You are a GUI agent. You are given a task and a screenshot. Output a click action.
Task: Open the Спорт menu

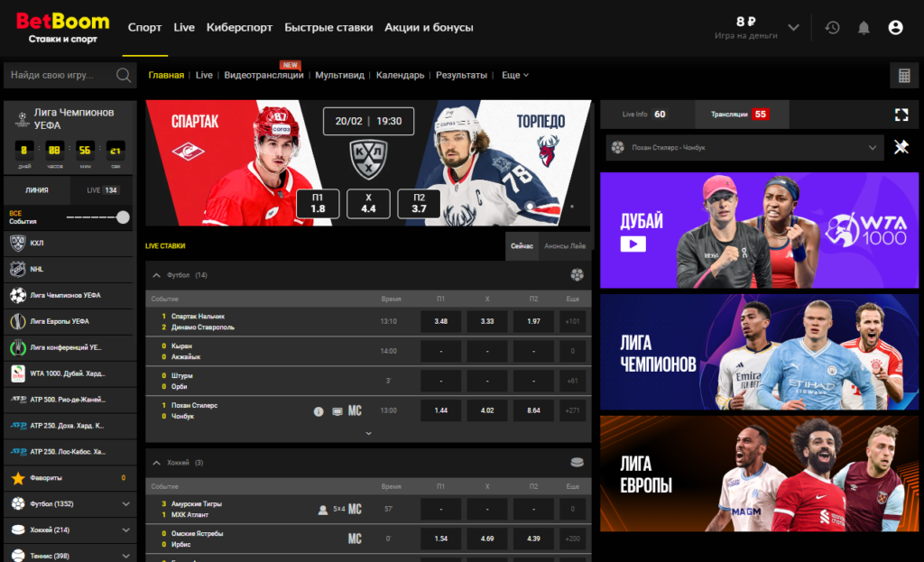145,27
